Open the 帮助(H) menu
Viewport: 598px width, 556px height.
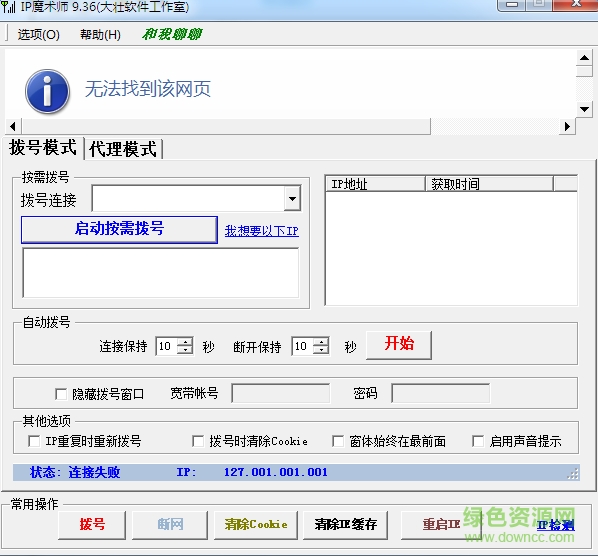(100, 35)
